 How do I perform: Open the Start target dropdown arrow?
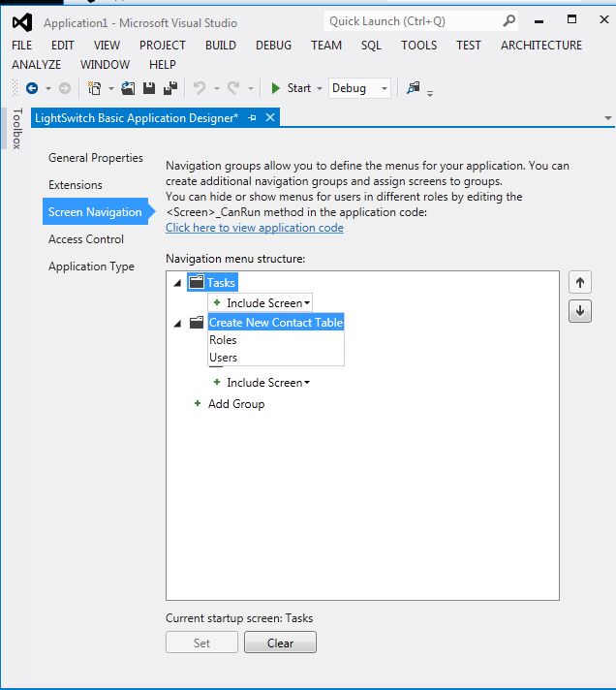coord(320,88)
